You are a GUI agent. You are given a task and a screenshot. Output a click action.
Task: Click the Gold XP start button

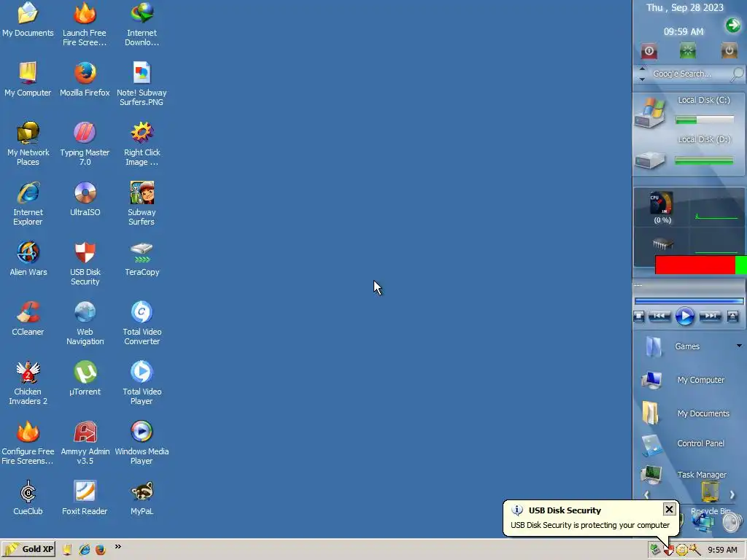(28, 549)
